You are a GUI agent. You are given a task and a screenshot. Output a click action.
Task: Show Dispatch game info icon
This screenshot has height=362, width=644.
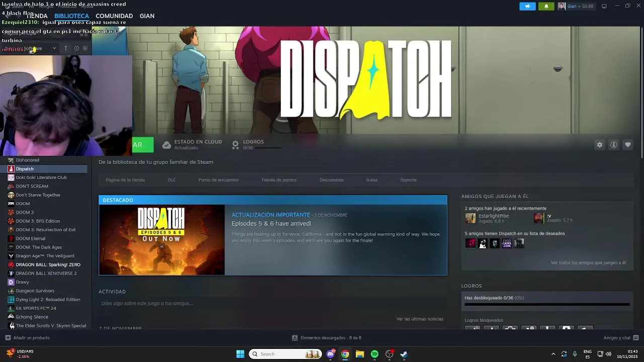point(614,145)
